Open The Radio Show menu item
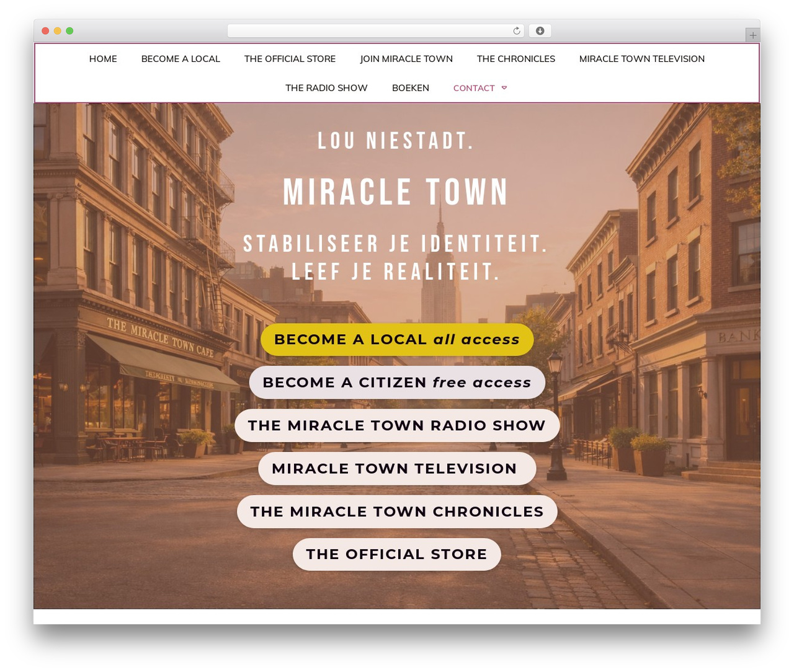 click(326, 88)
